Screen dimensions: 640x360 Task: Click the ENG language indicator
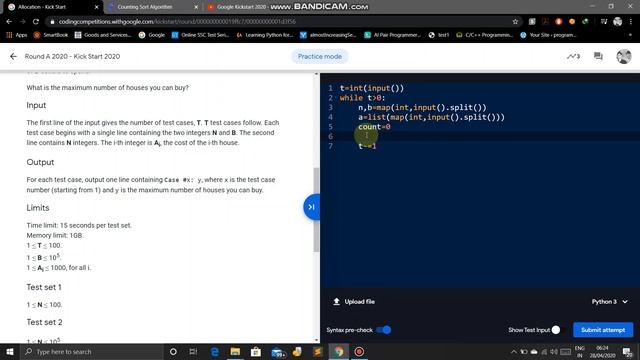click(580, 352)
